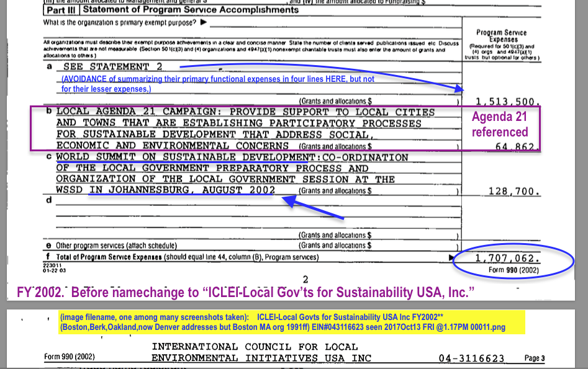Click the 'SEE STATEMENT 2' text on line a
Viewport: 588px width, 369px height.
(x=112, y=67)
